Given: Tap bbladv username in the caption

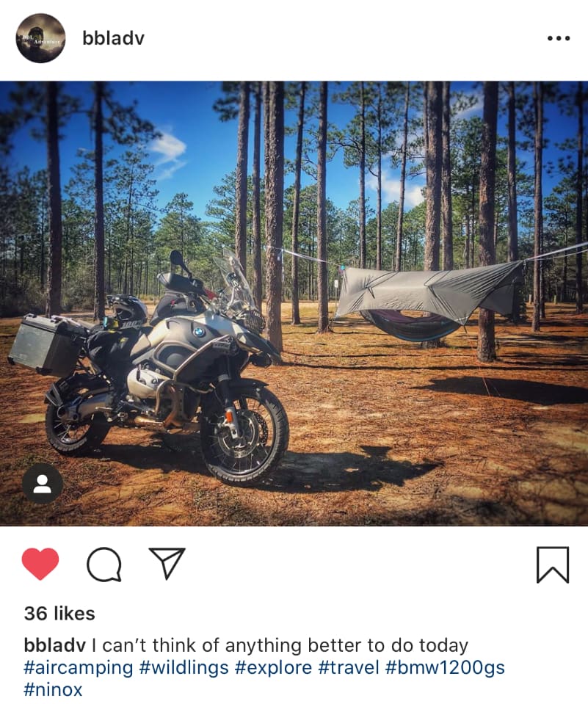Looking at the screenshot, I should [55, 645].
